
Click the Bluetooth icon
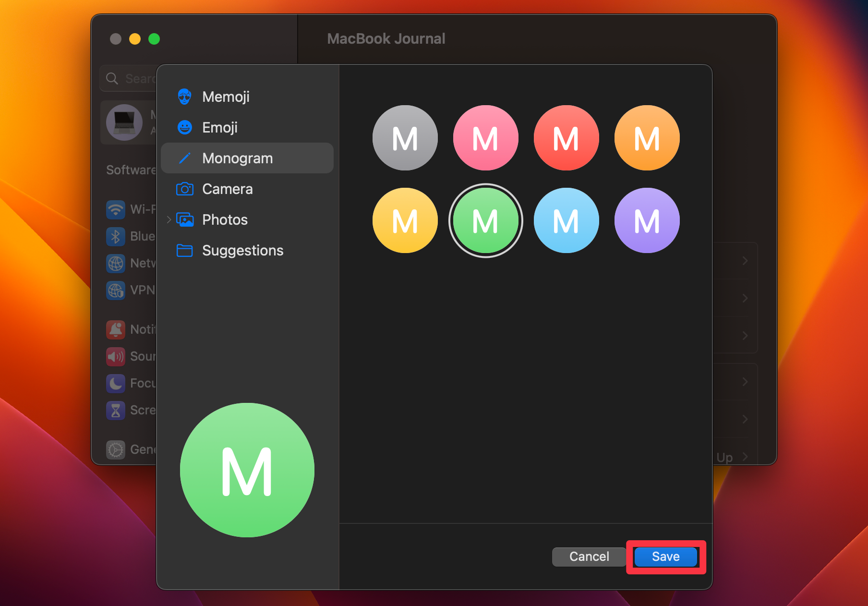tap(115, 236)
